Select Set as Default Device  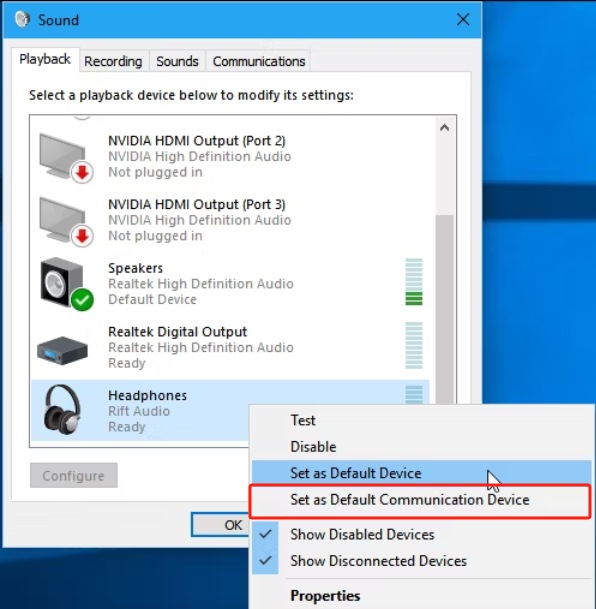pyautogui.click(x=421, y=473)
